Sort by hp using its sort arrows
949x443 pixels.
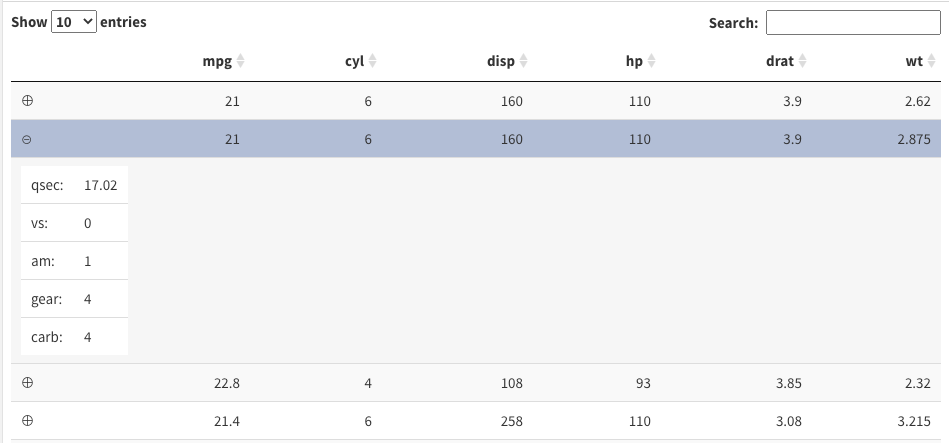click(651, 61)
